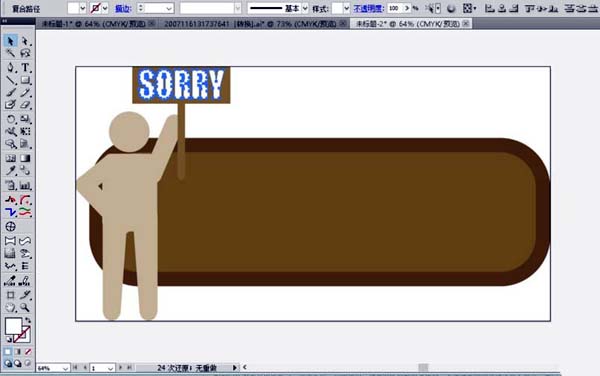The image size is (600, 376).
Task: Click the blue stroke link label
Action: (x=123, y=8)
